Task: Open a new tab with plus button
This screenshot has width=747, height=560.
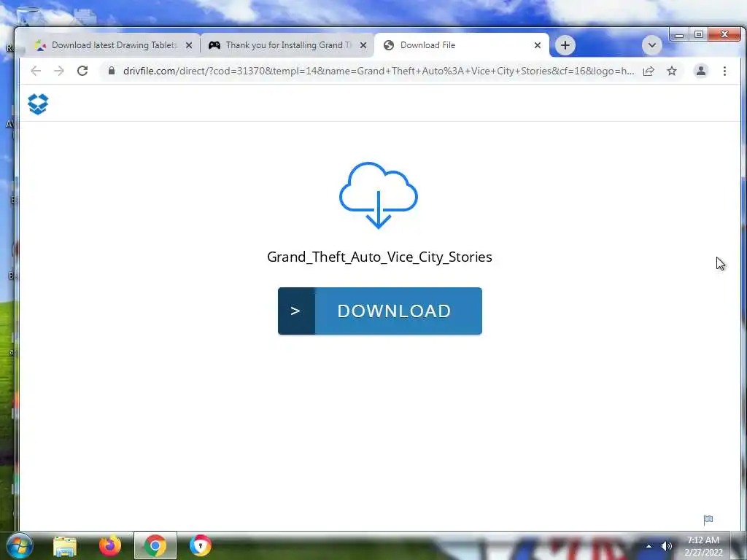Action: click(x=565, y=45)
